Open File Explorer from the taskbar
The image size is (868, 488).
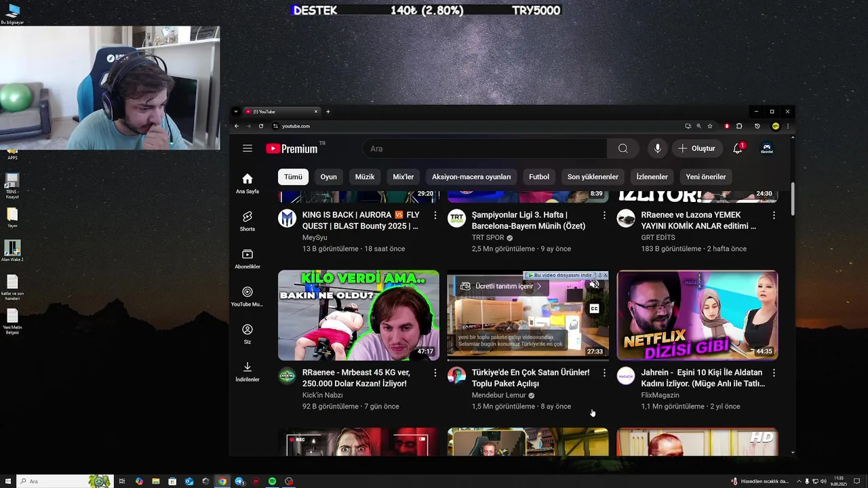155,481
